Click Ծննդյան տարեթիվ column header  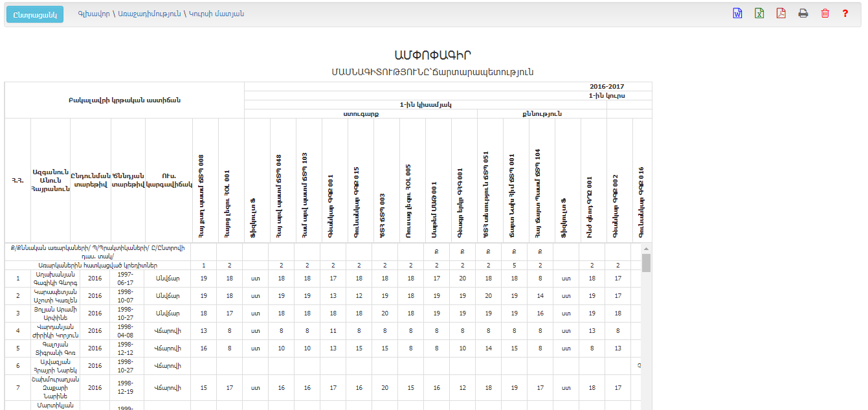point(128,181)
